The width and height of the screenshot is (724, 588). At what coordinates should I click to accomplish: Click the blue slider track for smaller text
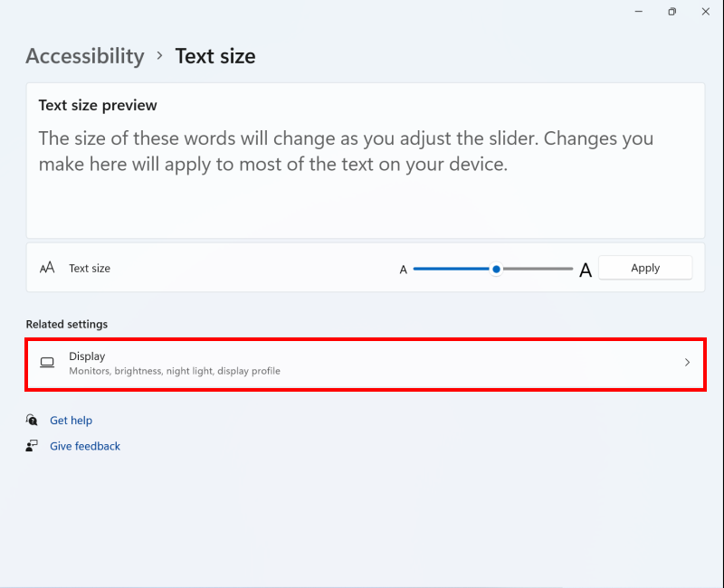tap(451, 269)
